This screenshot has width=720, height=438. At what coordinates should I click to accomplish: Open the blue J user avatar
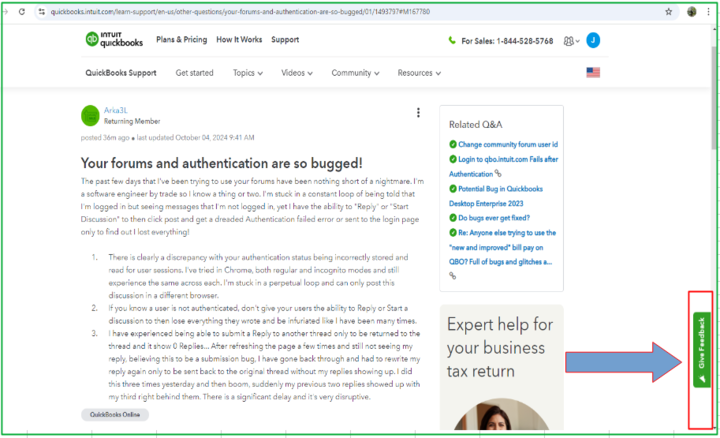pyautogui.click(x=593, y=40)
